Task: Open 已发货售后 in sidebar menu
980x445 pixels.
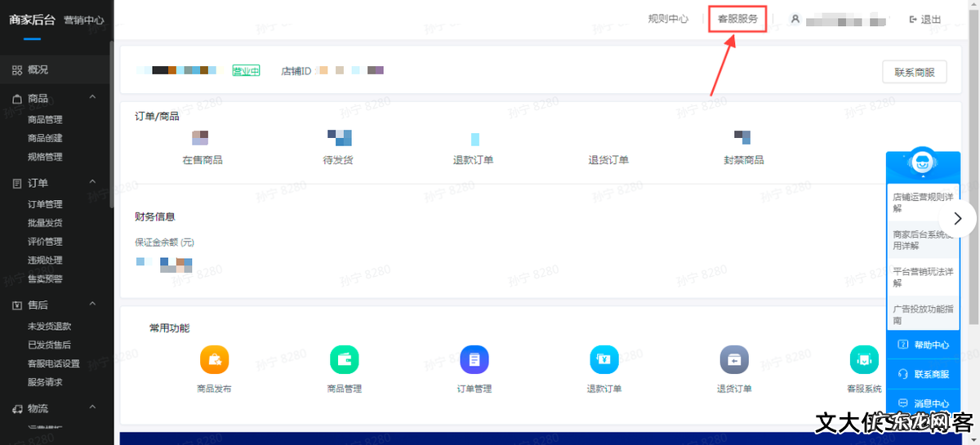Action: [49, 345]
